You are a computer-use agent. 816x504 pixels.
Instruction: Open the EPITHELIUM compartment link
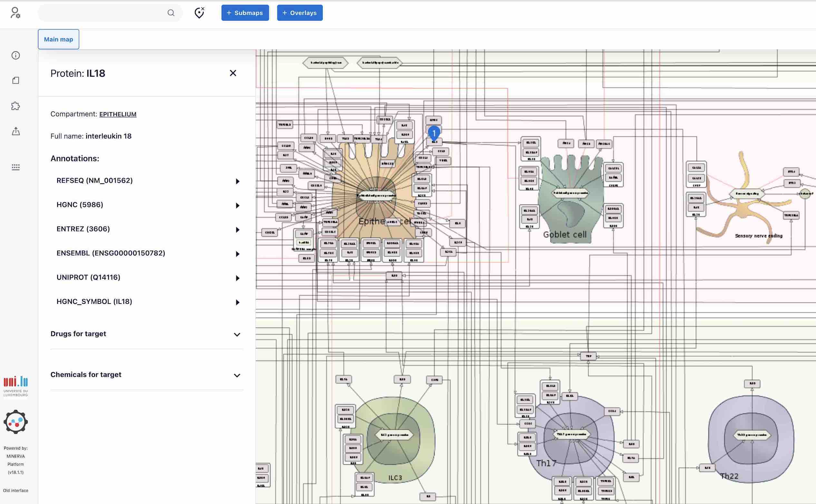(117, 114)
